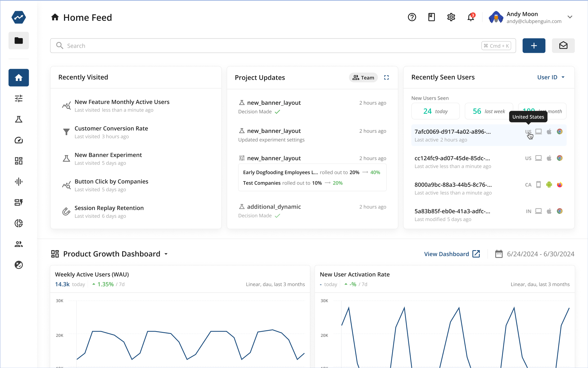Click the View Dashboard external link icon

coord(476,254)
